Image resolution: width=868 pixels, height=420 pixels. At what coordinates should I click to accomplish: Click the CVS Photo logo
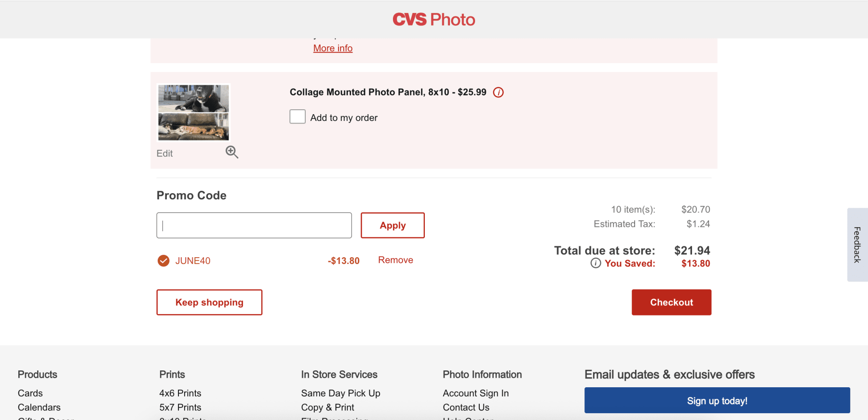434,19
